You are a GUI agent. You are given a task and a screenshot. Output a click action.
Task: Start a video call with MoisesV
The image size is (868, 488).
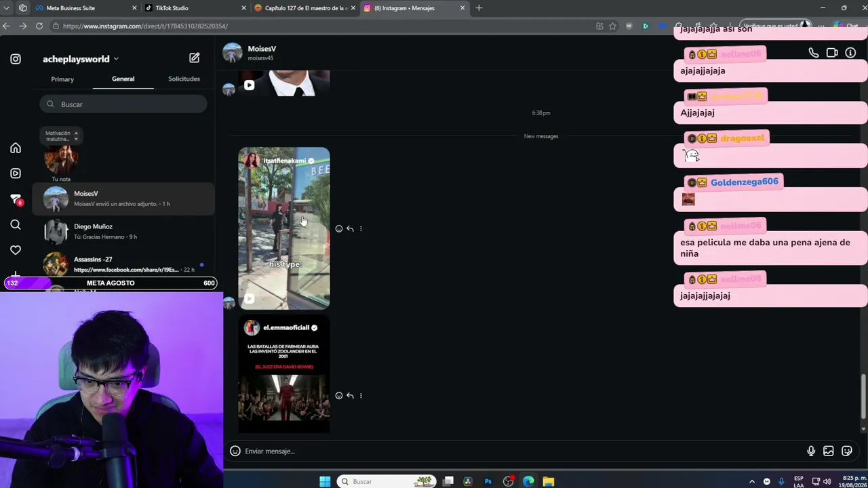tap(832, 53)
